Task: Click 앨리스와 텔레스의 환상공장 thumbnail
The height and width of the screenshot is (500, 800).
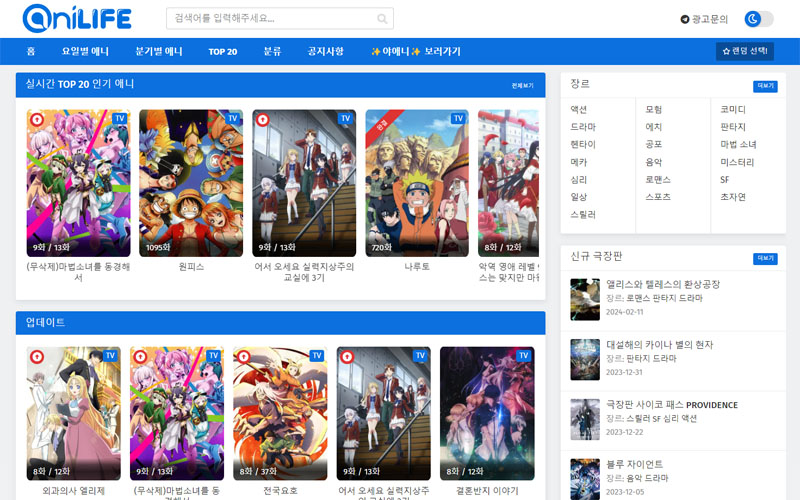Action: click(x=585, y=299)
